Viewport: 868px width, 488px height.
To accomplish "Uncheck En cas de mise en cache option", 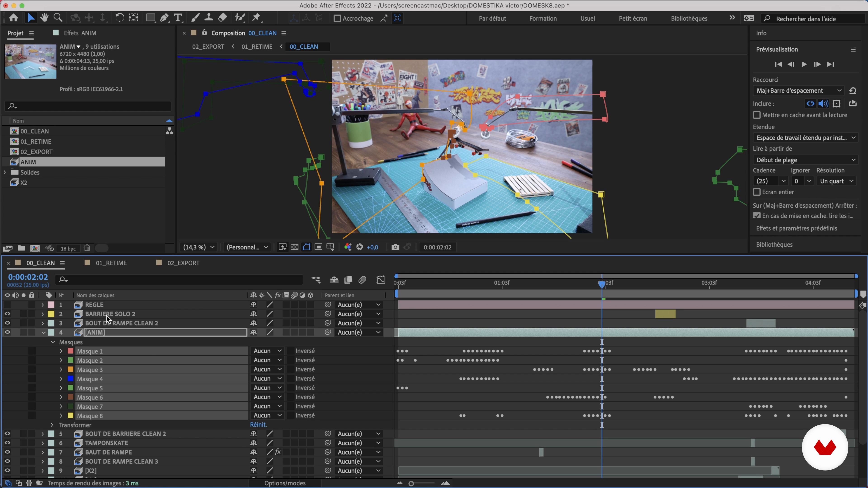I will tap(757, 216).
